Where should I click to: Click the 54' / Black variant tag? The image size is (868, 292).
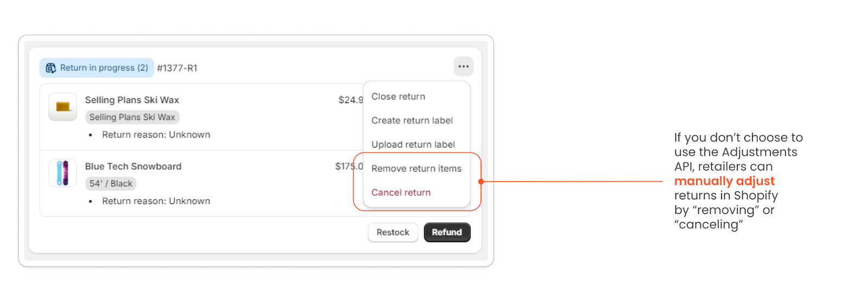(x=111, y=183)
